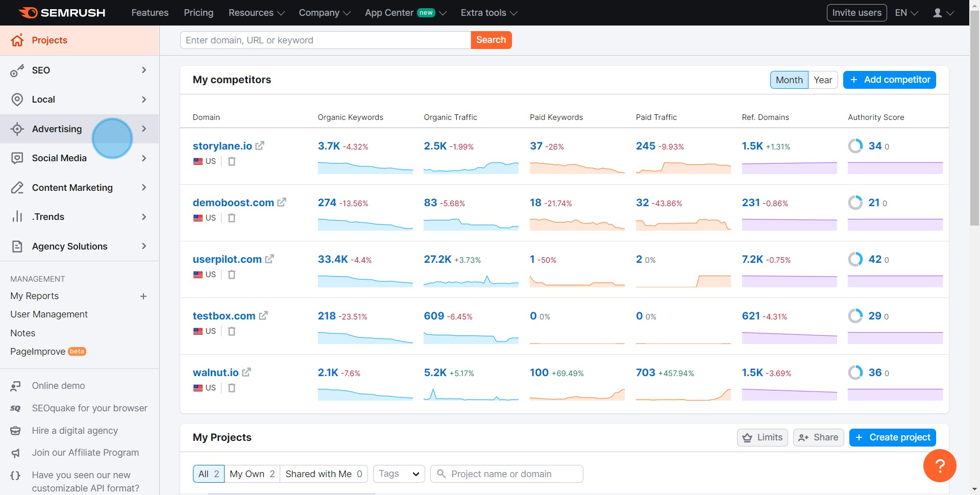Viewport: 980px width, 495px height.
Task: Select the .Trends bar chart icon
Action: [17, 217]
